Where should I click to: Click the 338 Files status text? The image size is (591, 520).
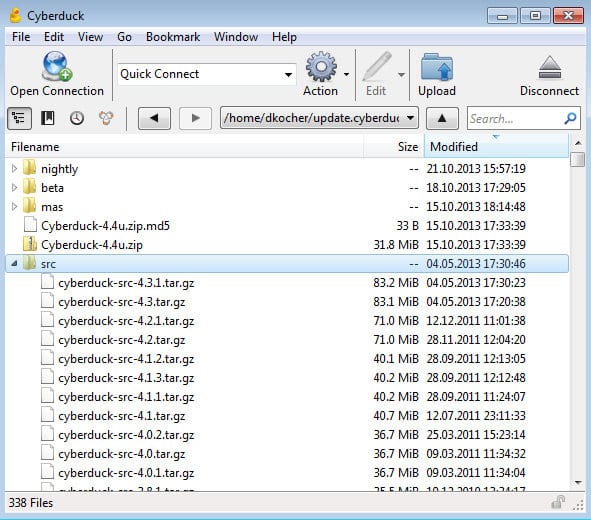(31, 503)
